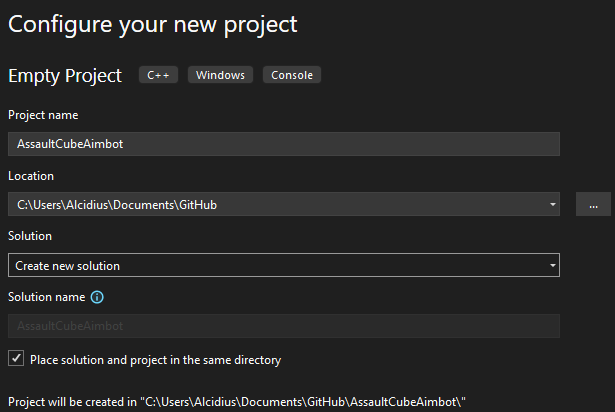
Task: Click into the Project name field
Action: (283, 144)
